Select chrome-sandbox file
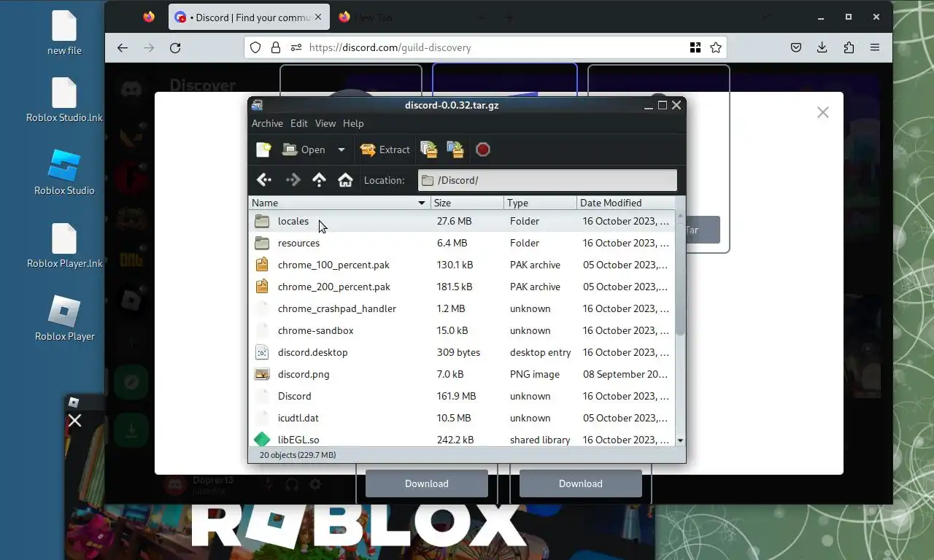Image resolution: width=934 pixels, height=560 pixels. coord(462,330)
